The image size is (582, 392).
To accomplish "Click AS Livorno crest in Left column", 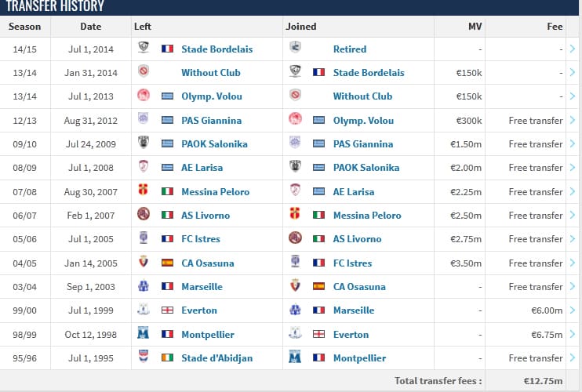I will 144,215.
